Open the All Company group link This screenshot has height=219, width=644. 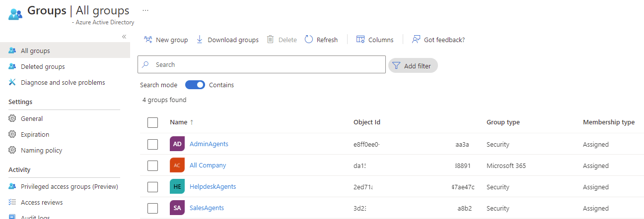208,165
